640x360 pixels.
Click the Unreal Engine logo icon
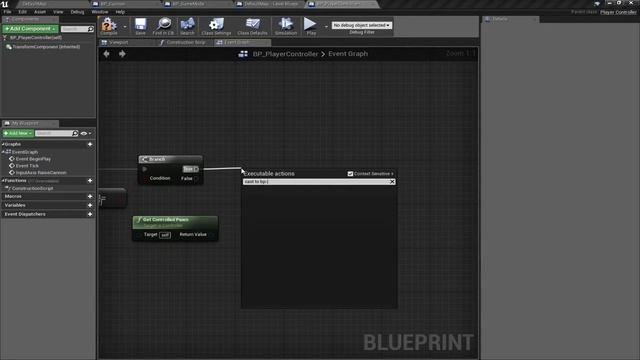pos(5,4)
